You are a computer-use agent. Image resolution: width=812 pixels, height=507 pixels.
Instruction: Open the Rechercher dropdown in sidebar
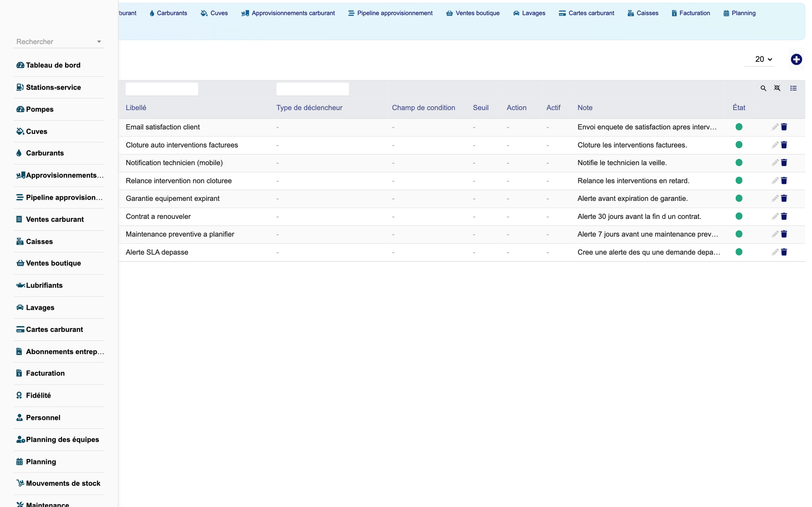tap(59, 42)
